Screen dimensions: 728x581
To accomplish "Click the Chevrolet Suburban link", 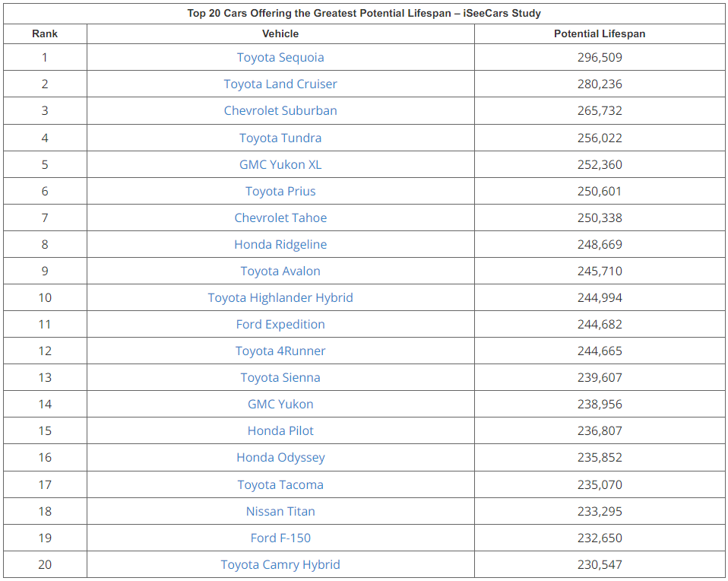I will pyautogui.click(x=280, y=110).
